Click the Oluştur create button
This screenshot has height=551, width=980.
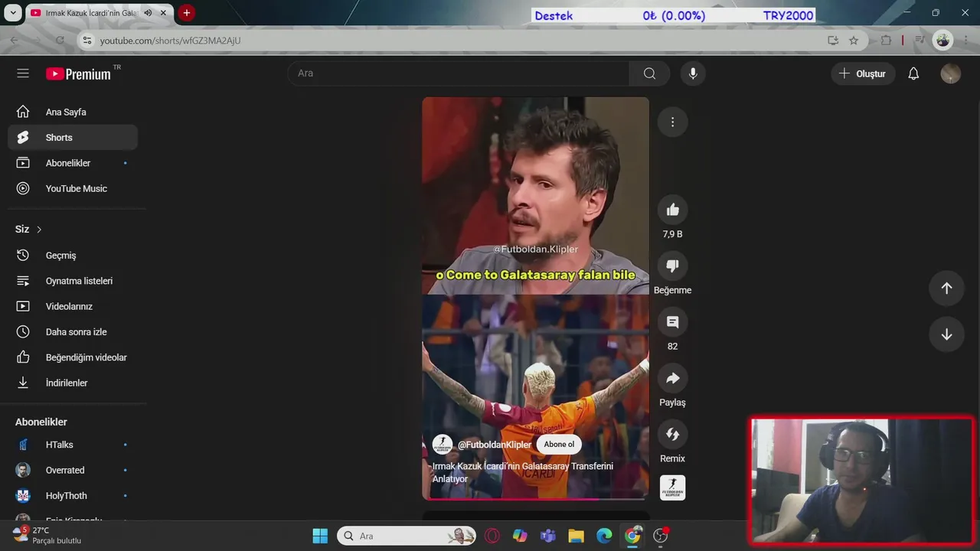pos(862,73)
